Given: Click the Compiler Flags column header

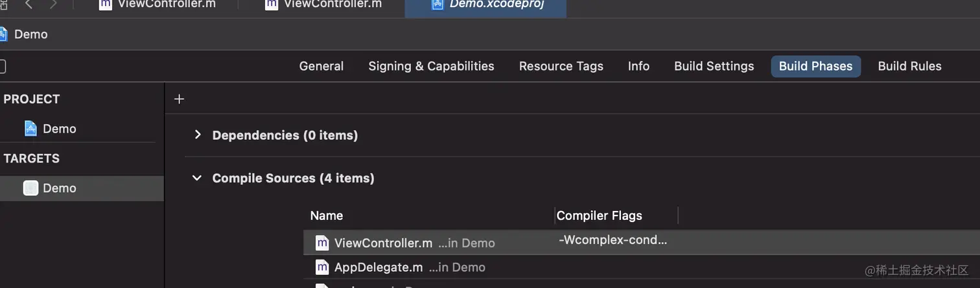Looking at the screenshot, I should 600,216.
